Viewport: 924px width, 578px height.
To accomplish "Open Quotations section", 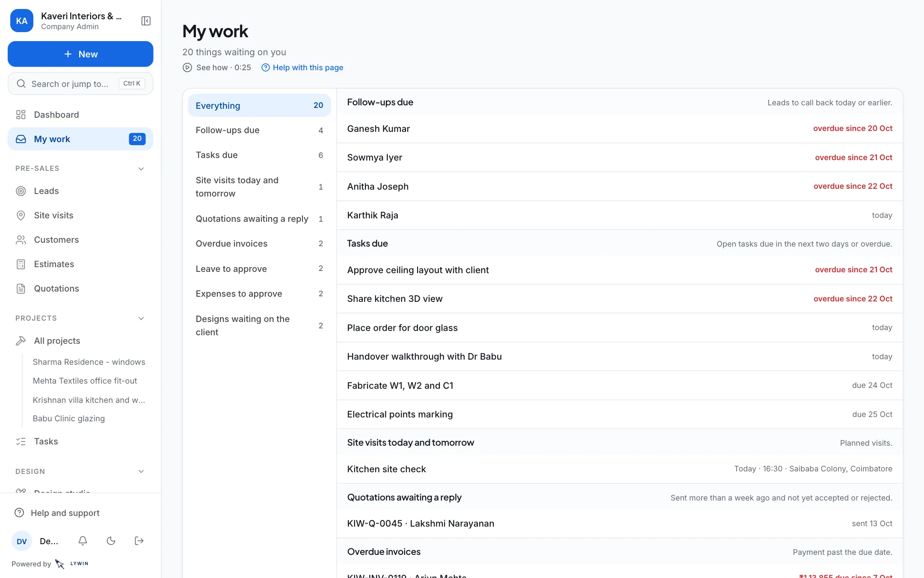I will (x=80, y=289).
